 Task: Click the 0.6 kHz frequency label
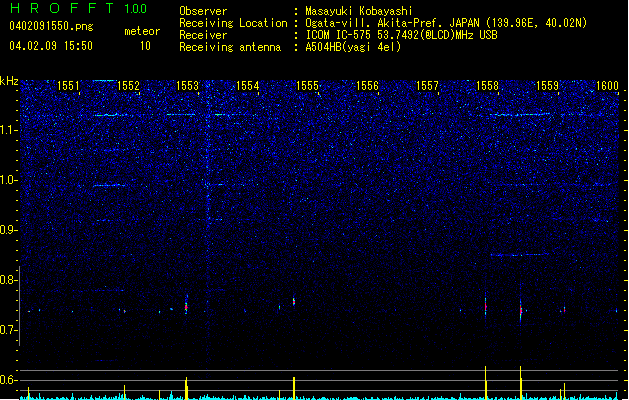pyautogui.click(x=9, y=380)
